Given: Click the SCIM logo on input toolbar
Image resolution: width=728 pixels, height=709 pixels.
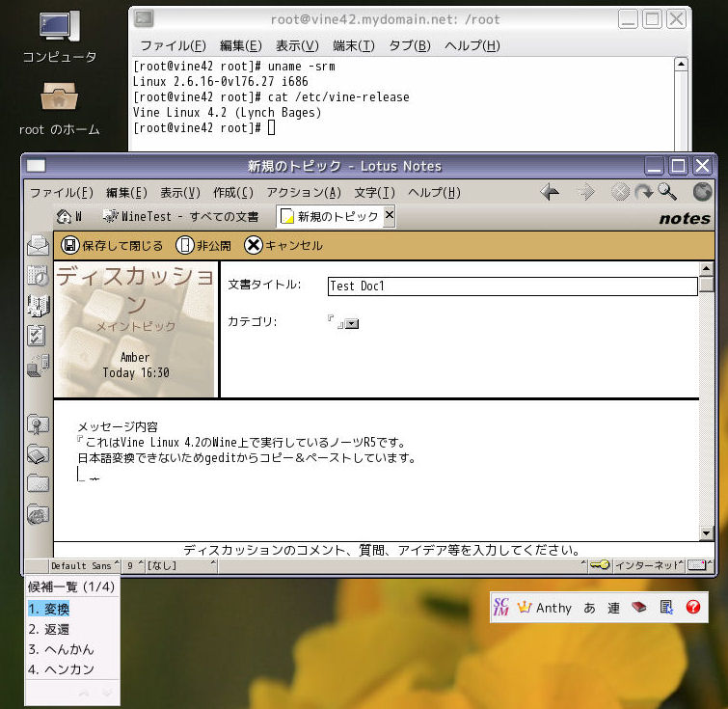Looking at the screenshot, I should 501,607.
